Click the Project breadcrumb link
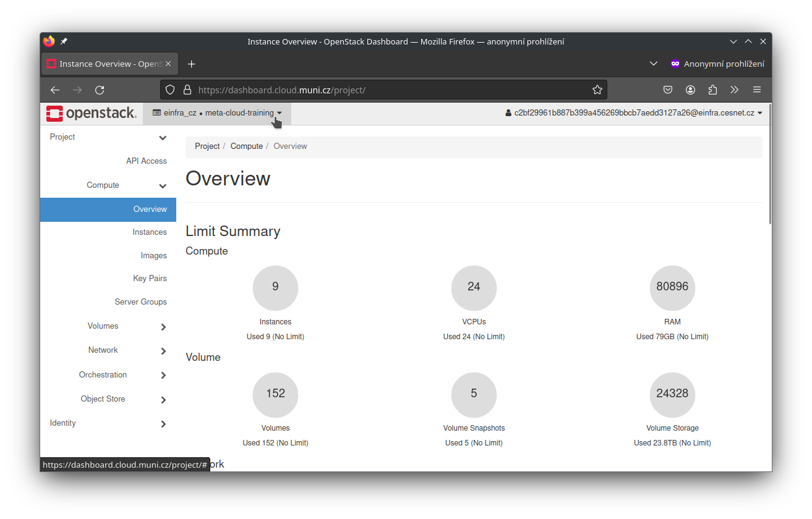Screen dimensions: 812x519 coord(207,146)
